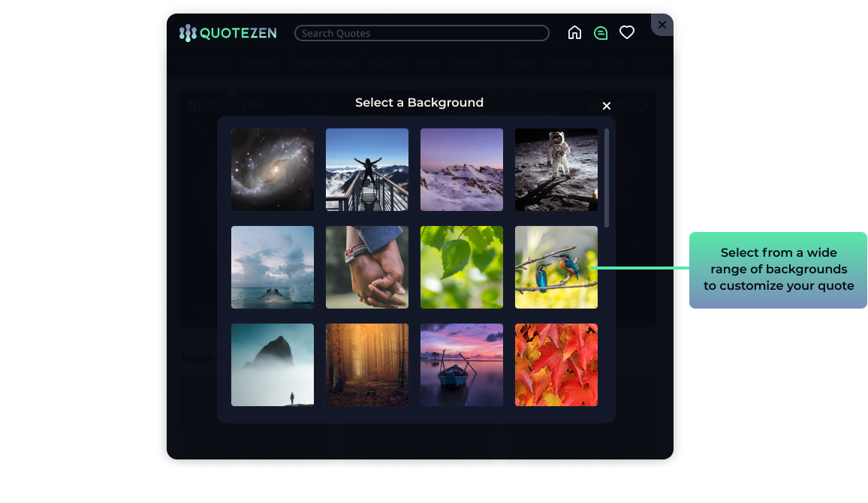This screenshot has height=503, width=868.
Task: Click the background list scrollbar
Action: coord(607,178)
